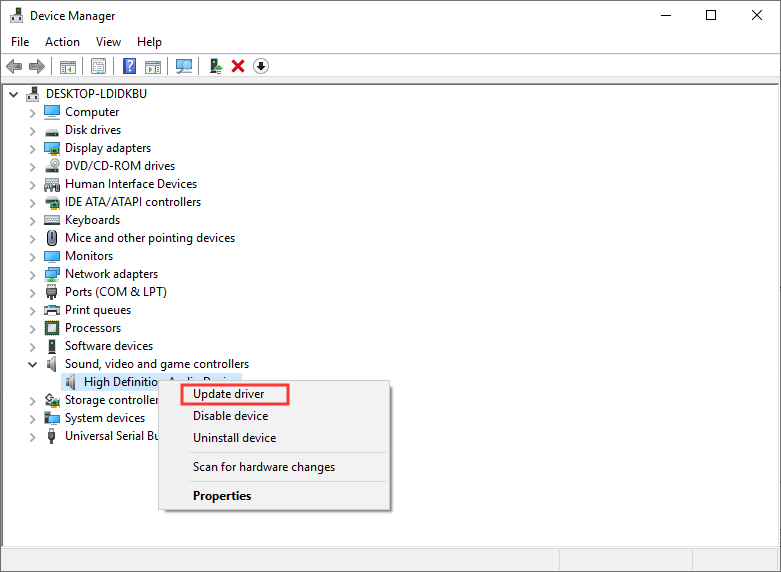Viewport: 781px width, 572px height.
Task: Click the Disk drives category icon
Action: point(52,131)
